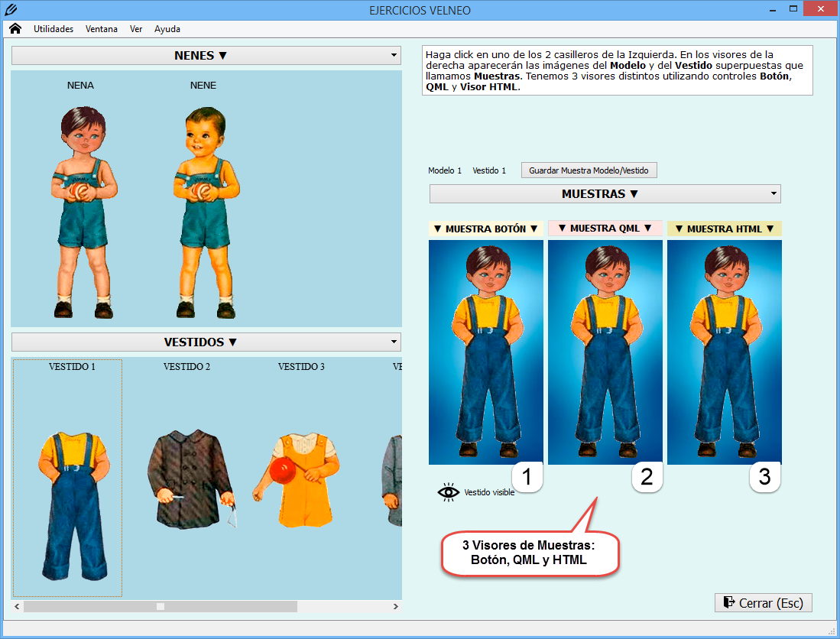Screen dimensions: 840x639
Task: Click Guardar Muestra Modelo/Vestido button
Action: coord(589,170)
